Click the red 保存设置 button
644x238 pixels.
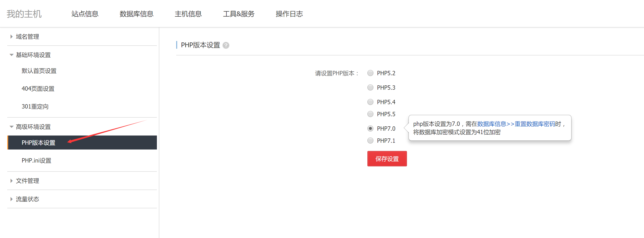tap(387, 159)
